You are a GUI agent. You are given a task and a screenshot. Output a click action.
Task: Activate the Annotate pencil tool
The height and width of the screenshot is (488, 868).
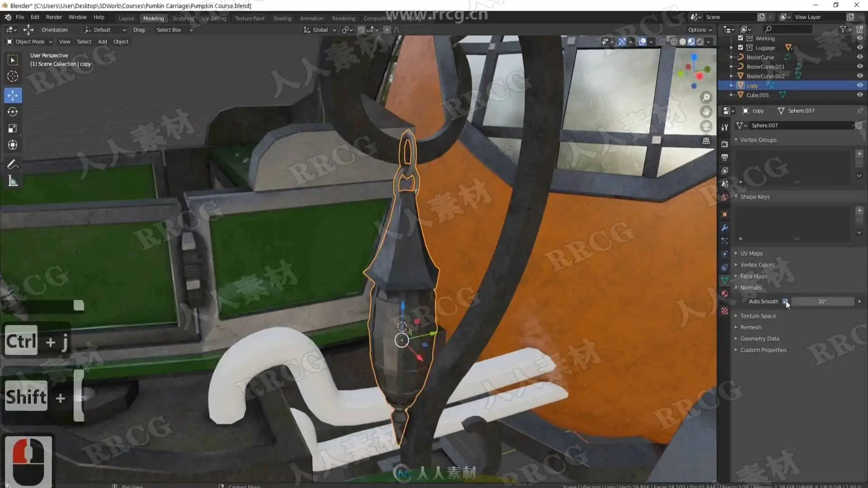(13, 164)
